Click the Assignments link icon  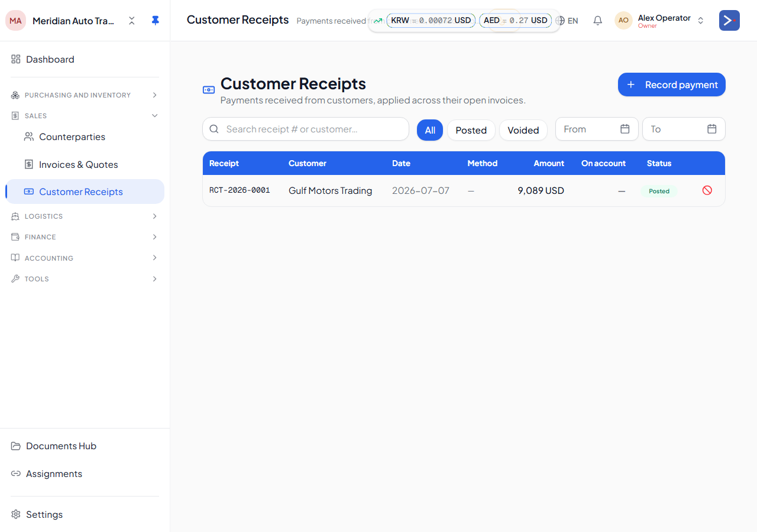coord(16,473)
